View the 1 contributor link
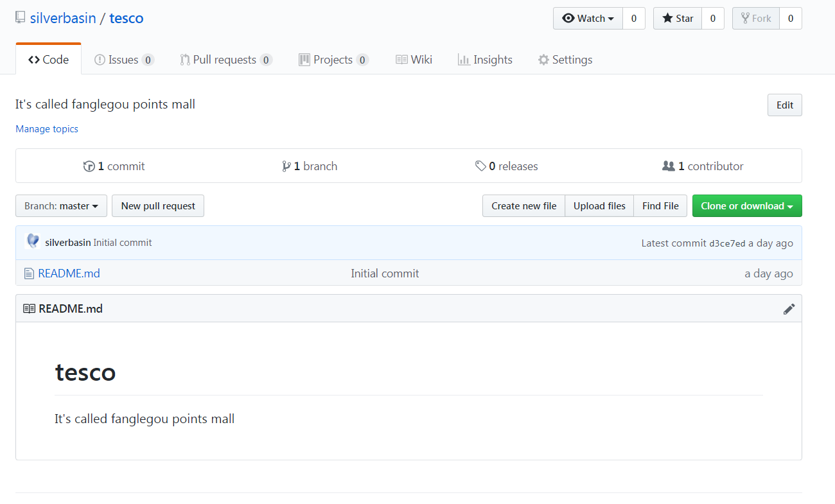This screenshot has width=835, height=504. 703,166
